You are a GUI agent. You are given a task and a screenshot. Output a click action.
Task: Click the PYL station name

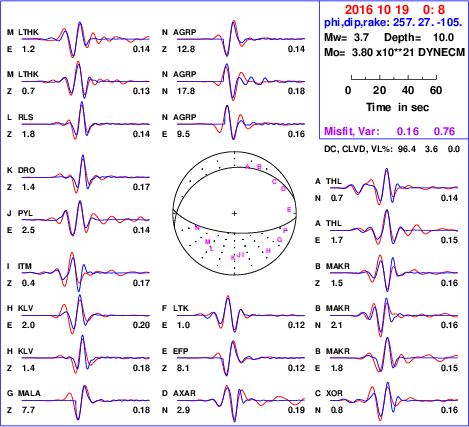pyautogui.click(x=25, y=213)
